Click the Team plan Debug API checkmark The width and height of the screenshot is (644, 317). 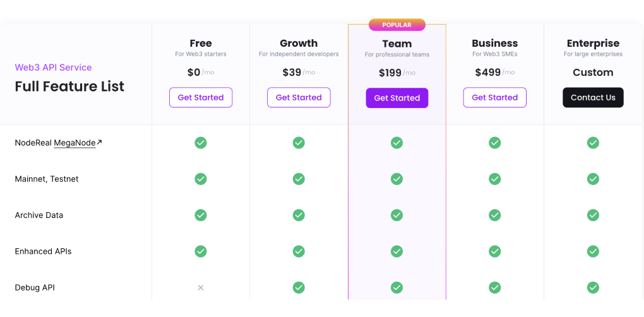click(397, 288)
